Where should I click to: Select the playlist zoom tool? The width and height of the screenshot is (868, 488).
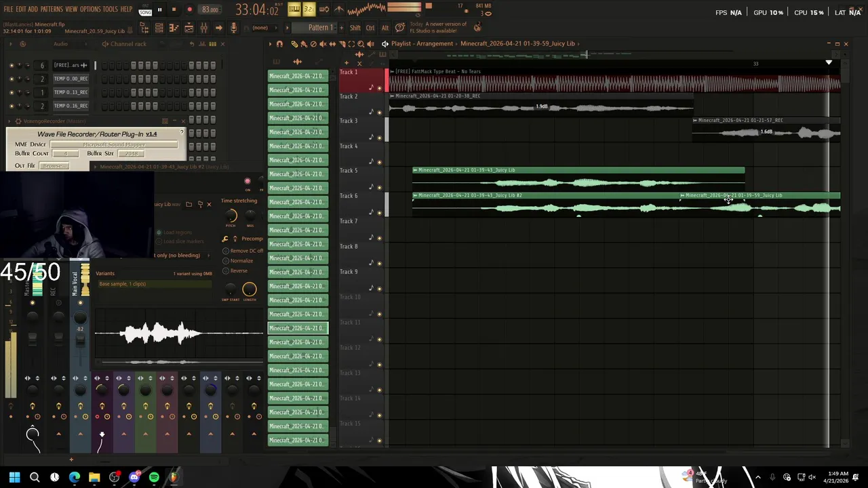click(361, 44)
